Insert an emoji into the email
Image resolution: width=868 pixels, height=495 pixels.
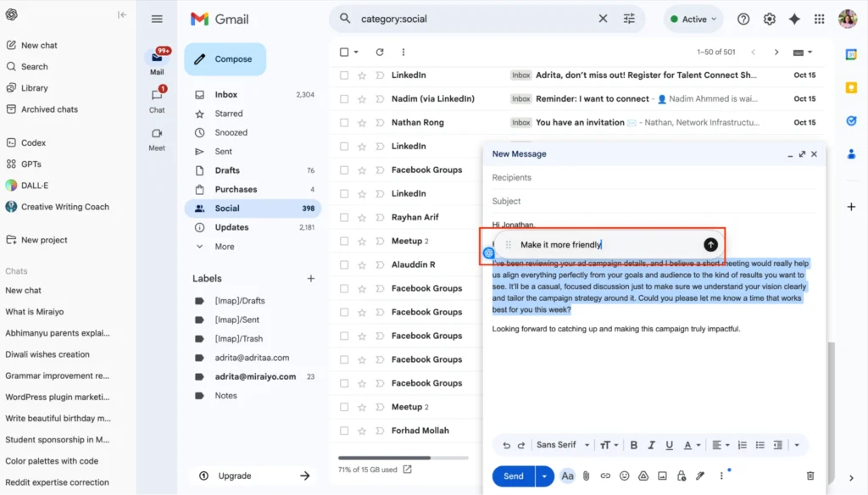click(625, 476)
